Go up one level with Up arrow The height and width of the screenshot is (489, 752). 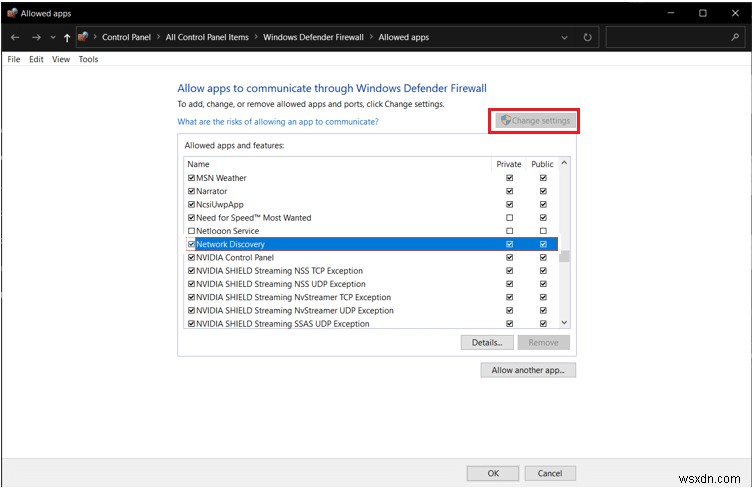[67, 37]
